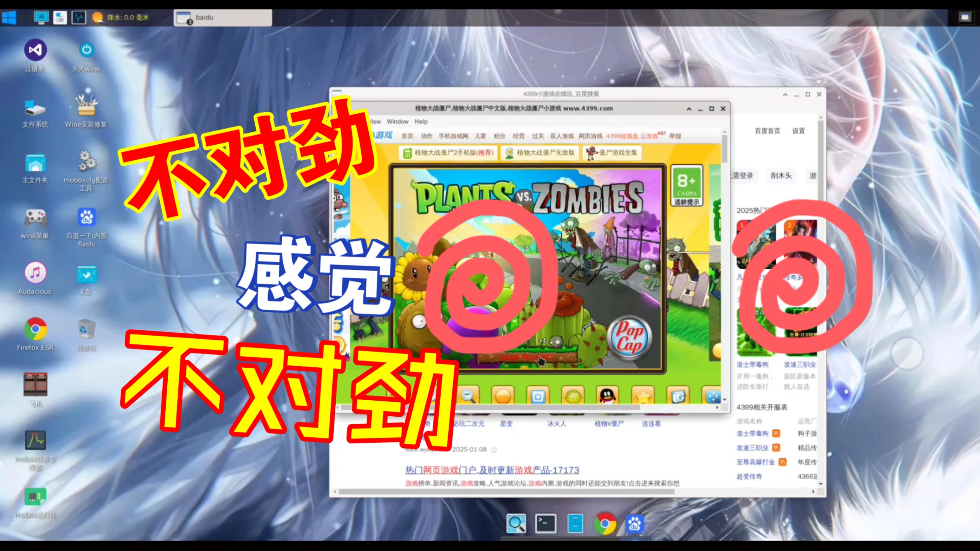Open the 关闭wine desktop icon
The width and height of the screenshot is (980, 551).
[x=87, y=51]
